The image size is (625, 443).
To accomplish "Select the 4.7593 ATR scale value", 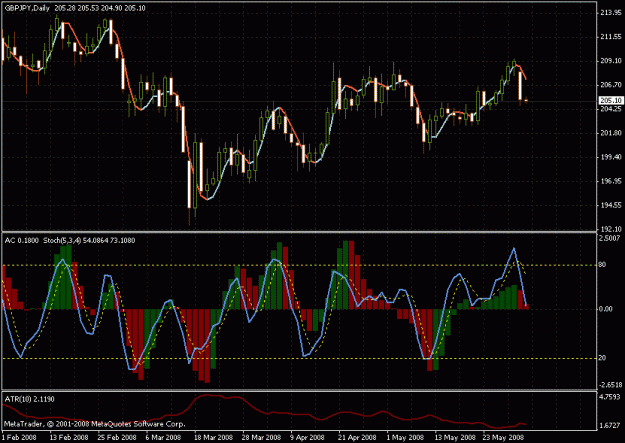I will tap(610, 397).
